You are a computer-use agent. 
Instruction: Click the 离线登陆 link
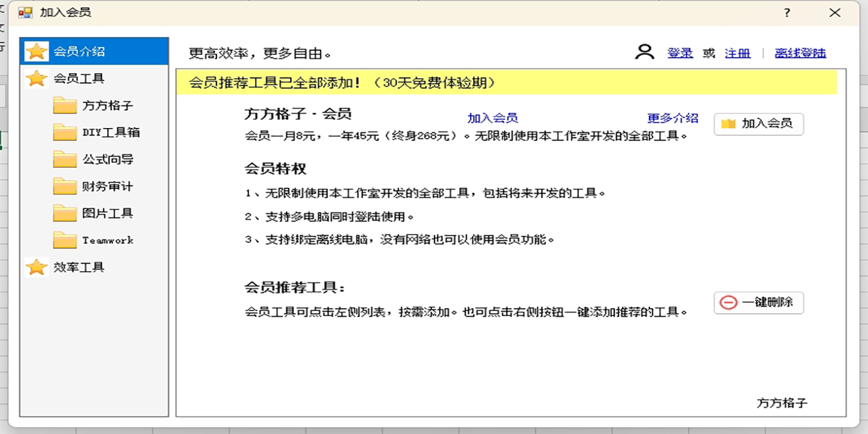[800, 53]
